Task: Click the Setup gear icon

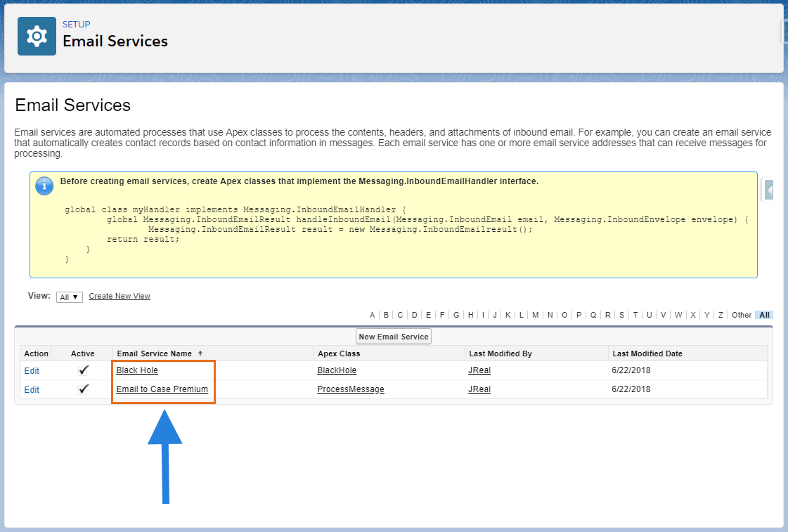Action: pyautogui.click(x=37, y=36)
